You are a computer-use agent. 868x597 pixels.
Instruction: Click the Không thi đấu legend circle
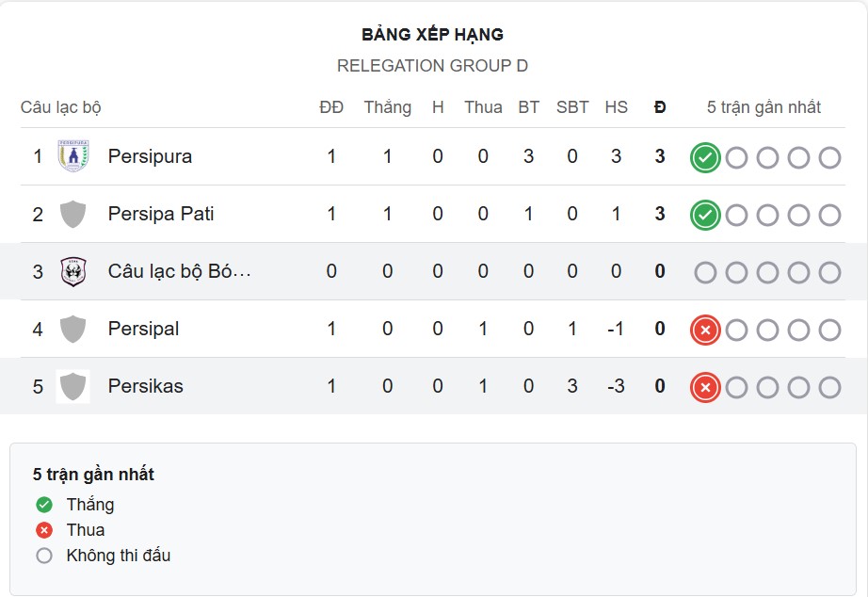pyautogui.click(x=42, y=556)
